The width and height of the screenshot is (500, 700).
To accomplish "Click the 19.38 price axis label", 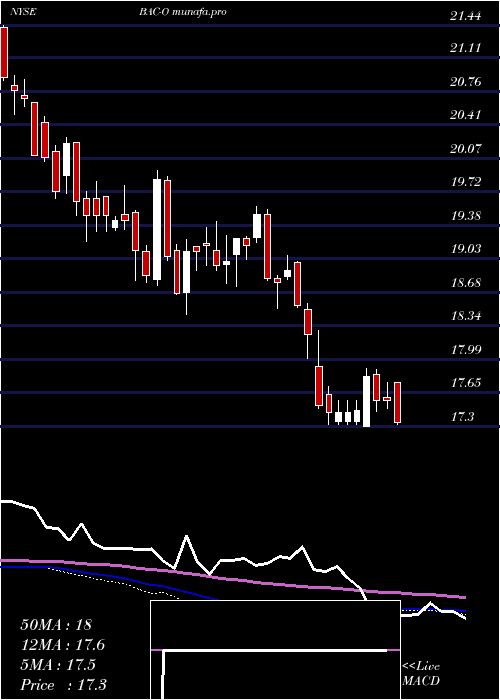I will (466, 216).
